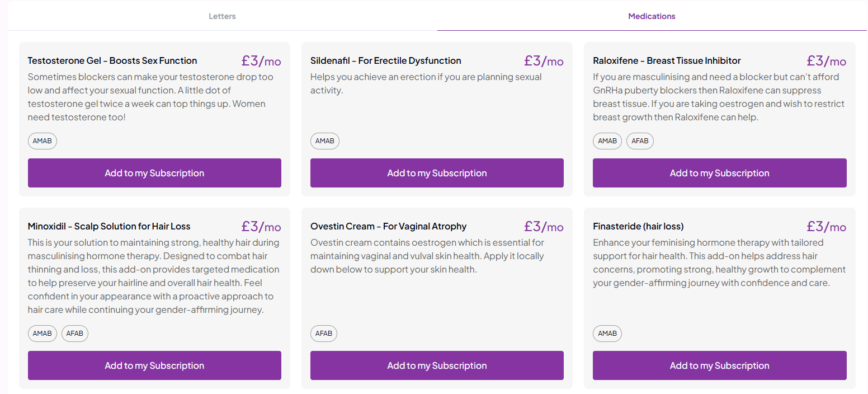Viewport: 868px width, 394px height.
Task: Click AMAB tag on Raloxifene card
Action: [607, 141]
